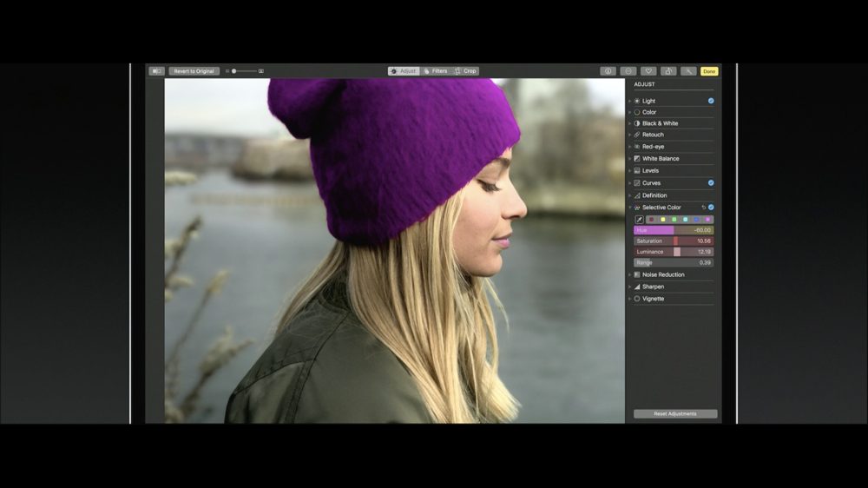The width and height of the screenshot is (868, 488).
Task: Pick the Selective Color eyedropper tool
Action: click(x=640, y=220)
